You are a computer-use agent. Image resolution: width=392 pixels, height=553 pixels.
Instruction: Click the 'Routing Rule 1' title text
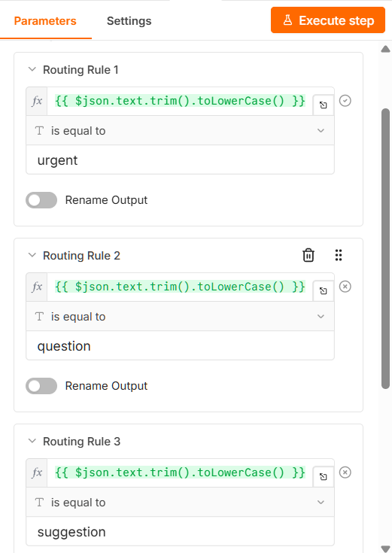coord(81,70)
